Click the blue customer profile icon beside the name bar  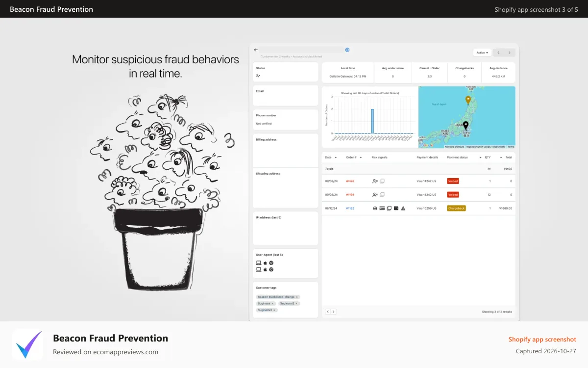coord(347,50)
